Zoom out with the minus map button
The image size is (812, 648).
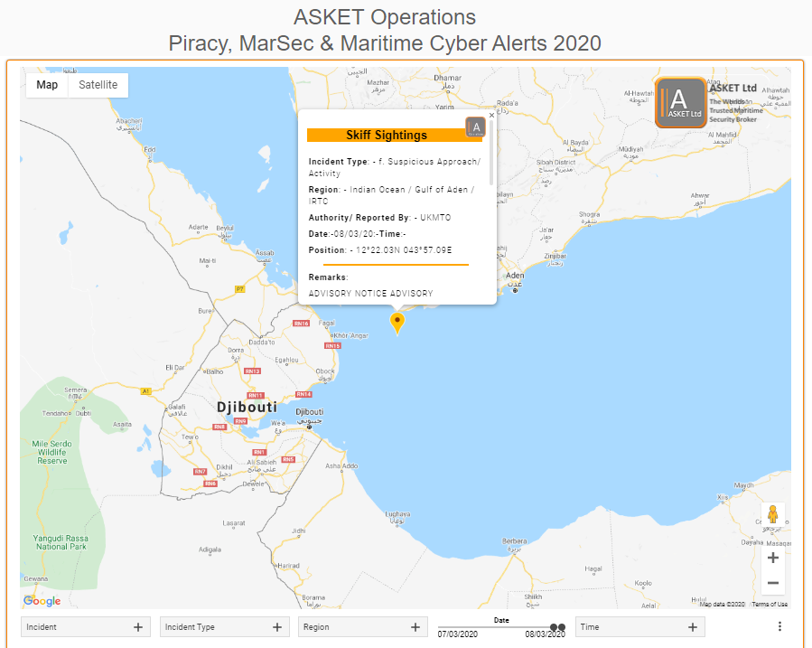coord(772,583)
